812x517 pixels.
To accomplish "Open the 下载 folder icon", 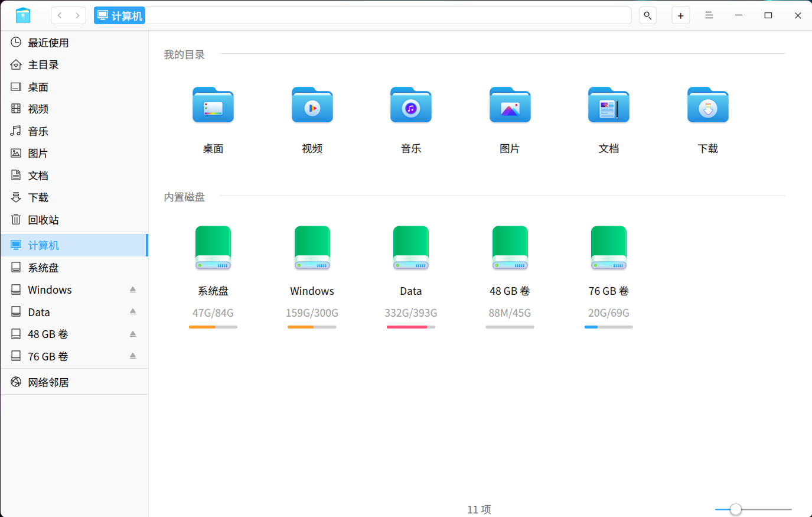I will (x=708, y=105).
